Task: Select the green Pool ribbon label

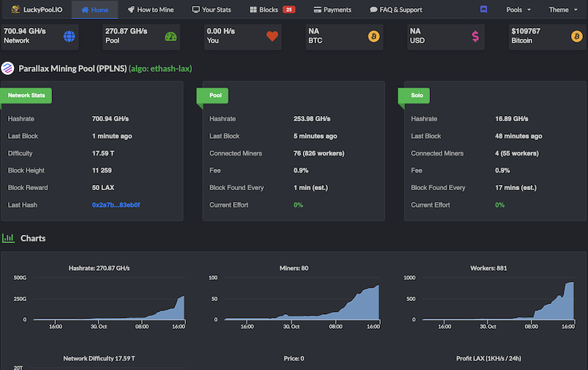Action: click(212, 95)
